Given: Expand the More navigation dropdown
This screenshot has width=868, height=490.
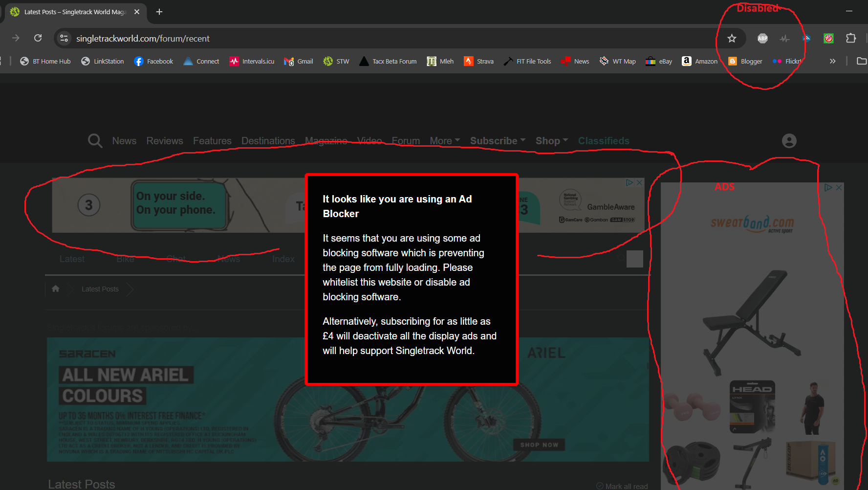Looking at the screenshot, I should point(442,141).
